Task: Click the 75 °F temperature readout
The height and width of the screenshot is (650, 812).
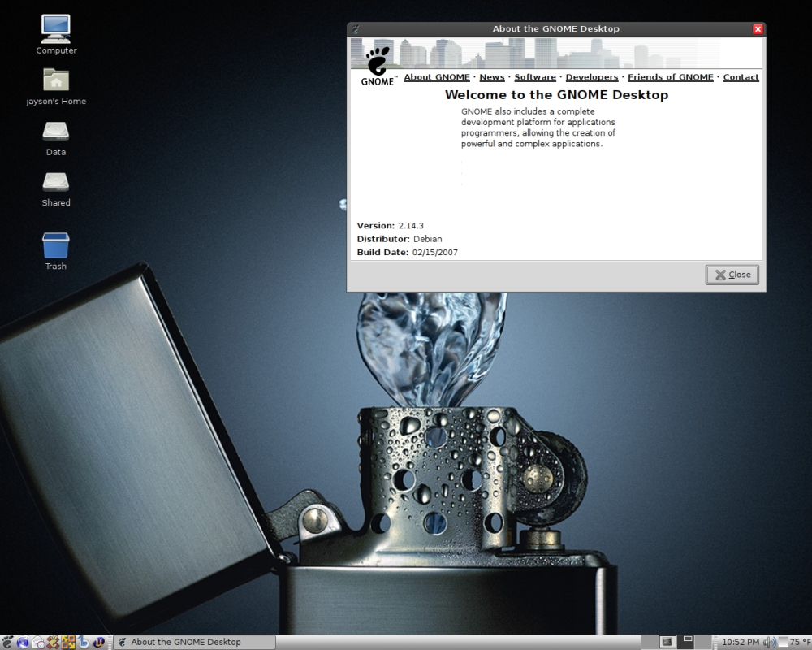Action: [x=801, y=642]
